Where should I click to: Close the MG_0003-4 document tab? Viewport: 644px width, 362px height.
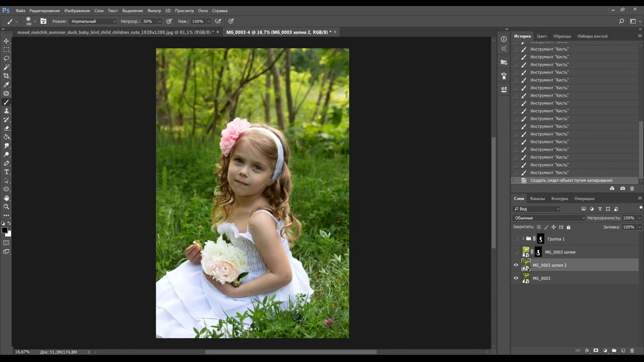pyautogui.click(x=335, y=32)
